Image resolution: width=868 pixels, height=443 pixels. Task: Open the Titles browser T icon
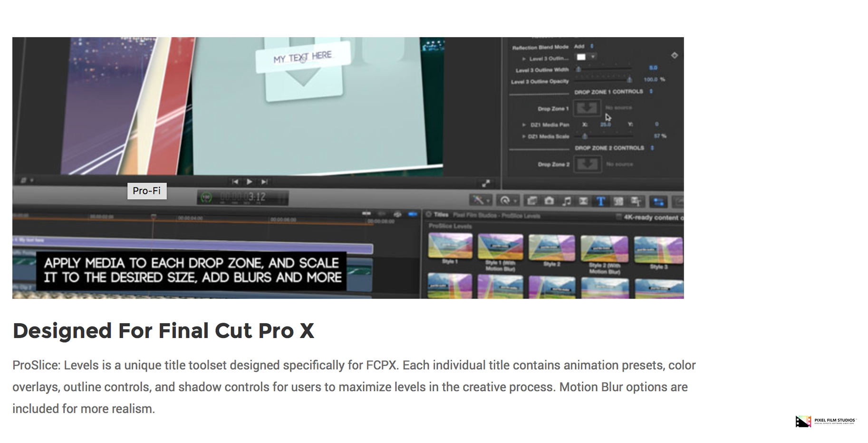[x=601, y=201]
